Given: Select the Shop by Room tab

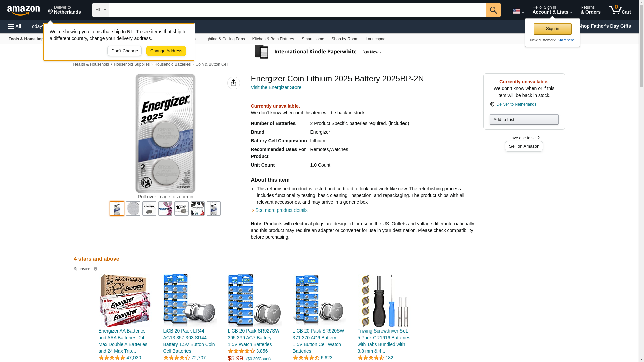Looking at the screenshot, I should click(x=344, y=39).
